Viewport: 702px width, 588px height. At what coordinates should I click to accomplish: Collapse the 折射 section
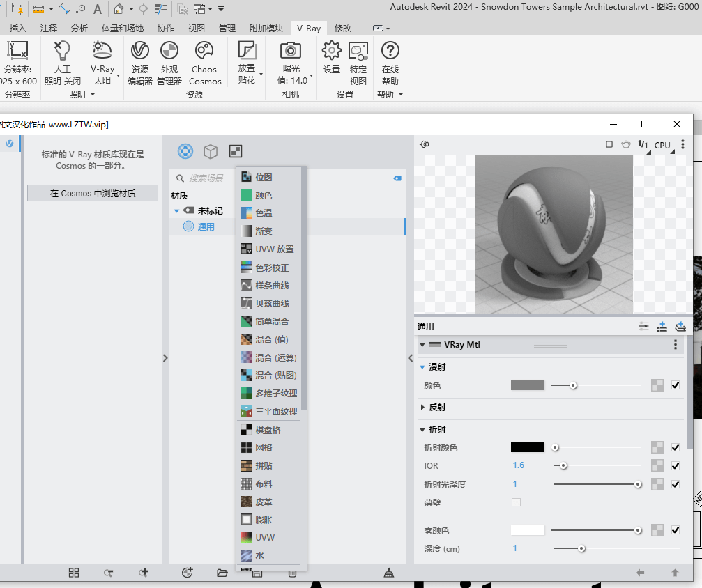422,430
